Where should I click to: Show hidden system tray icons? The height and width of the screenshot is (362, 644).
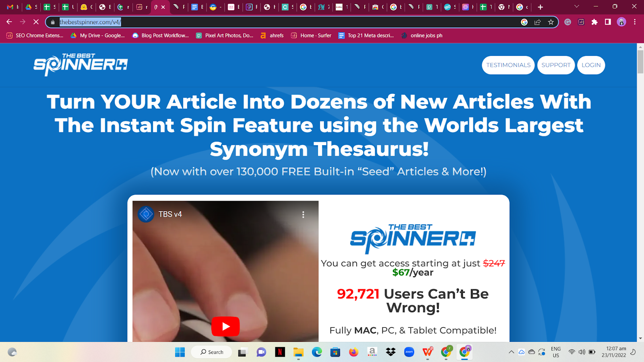[x=511, y=352]
